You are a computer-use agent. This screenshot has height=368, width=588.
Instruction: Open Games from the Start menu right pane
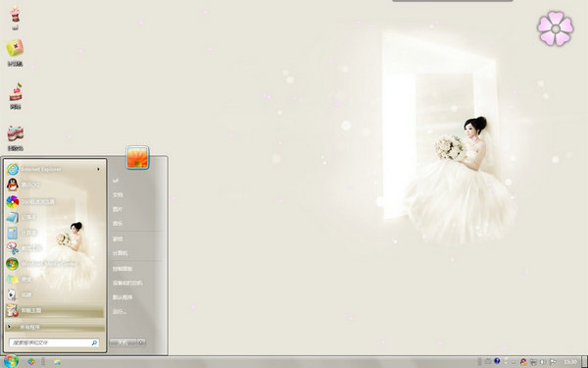[x=118, y=238]
